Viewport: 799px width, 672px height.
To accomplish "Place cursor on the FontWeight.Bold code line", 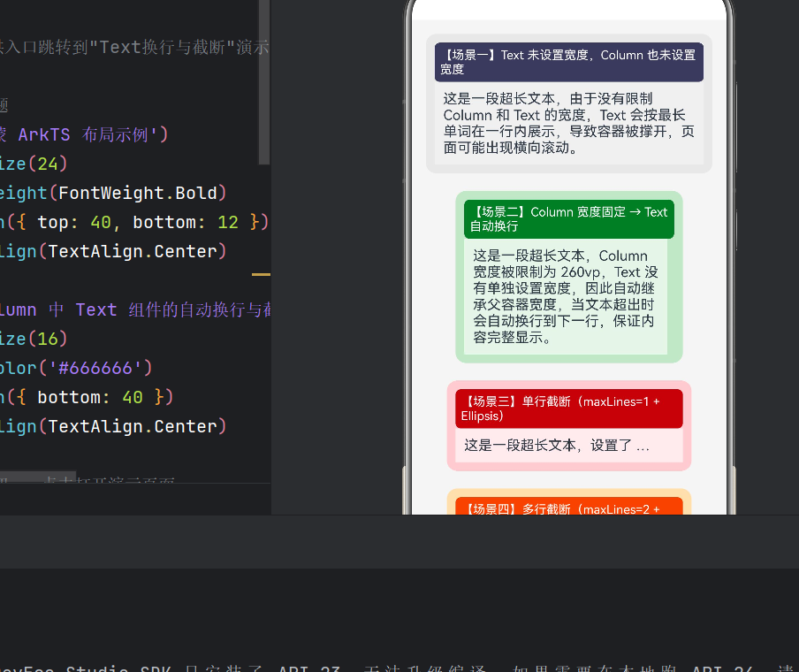I will pos(113,194).
